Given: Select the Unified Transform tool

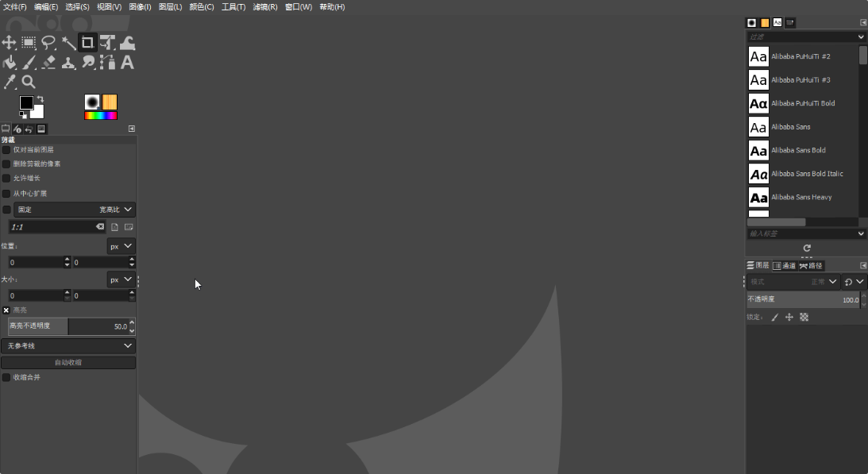Looking at the screenshot, I should [x=107, y=43].
